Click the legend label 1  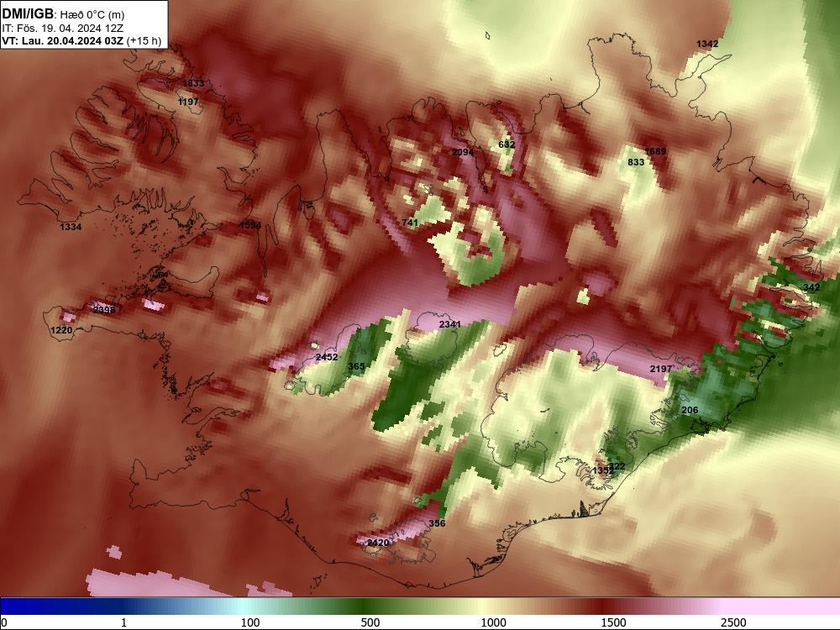(123, 622)
